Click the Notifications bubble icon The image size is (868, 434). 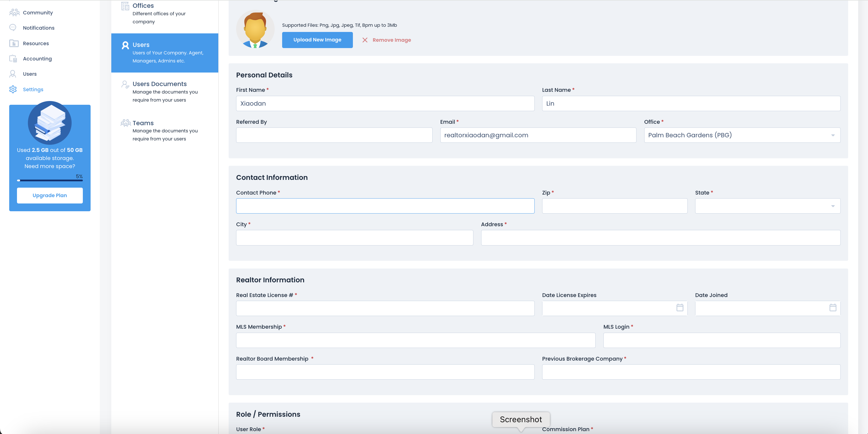[13, 28]
